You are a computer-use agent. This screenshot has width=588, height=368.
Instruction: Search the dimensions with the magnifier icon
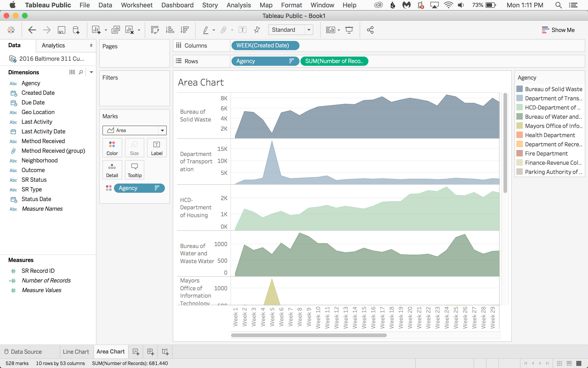point(81,72)
